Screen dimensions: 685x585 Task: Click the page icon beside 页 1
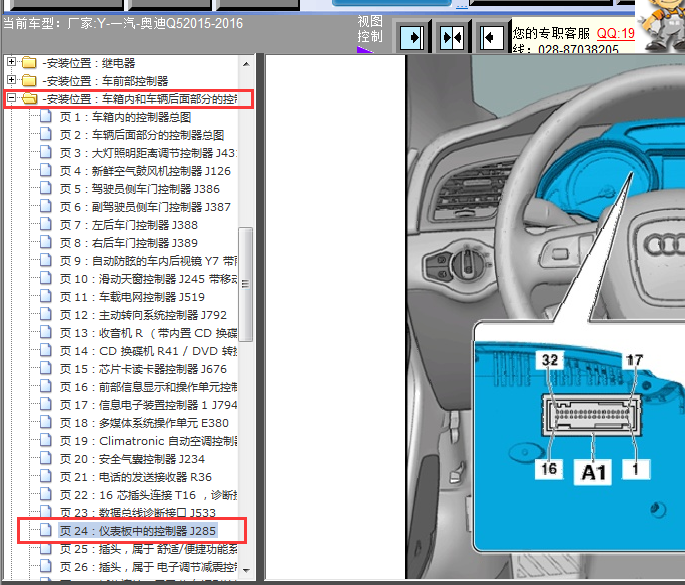pos(45,117)
